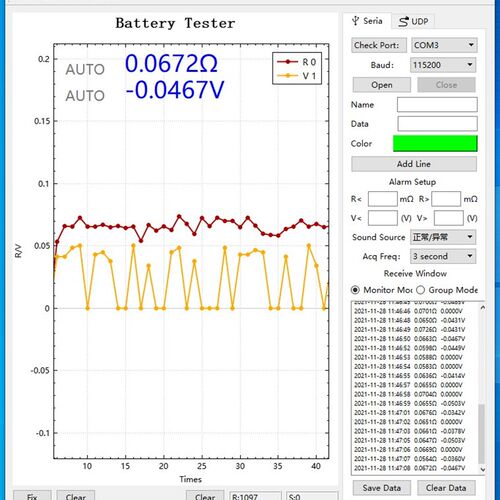The image size is (500, 500).
Task: Click the V> alarm threshold field
Action: (x=449, y=218)
